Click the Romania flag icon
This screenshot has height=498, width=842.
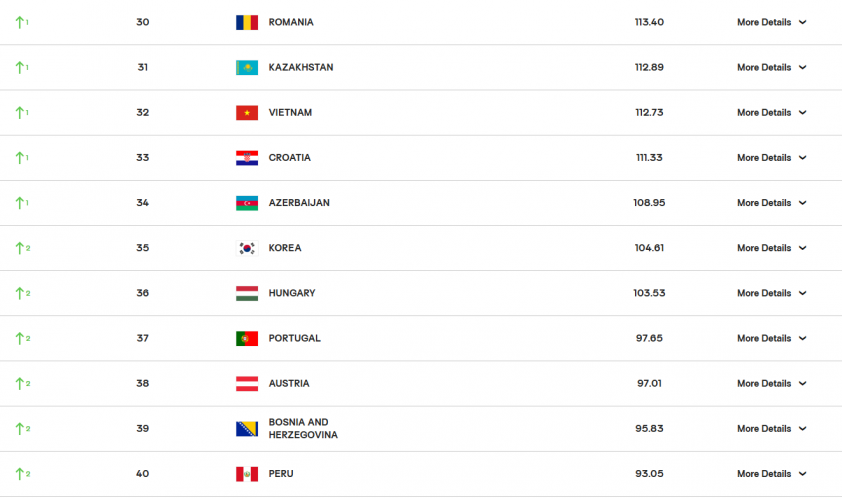click(246, 22)
